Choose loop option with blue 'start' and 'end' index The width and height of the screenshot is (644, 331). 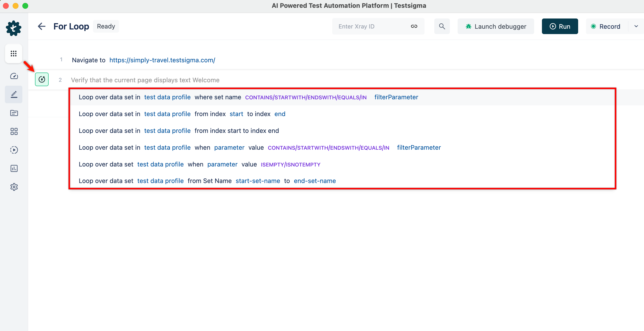[342, 114]
